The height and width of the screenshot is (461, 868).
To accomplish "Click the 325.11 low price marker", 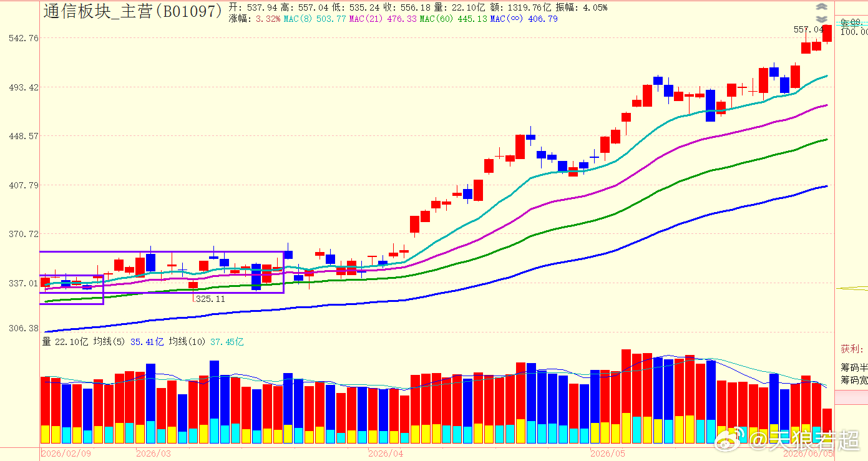I will (x=210, y=299).
